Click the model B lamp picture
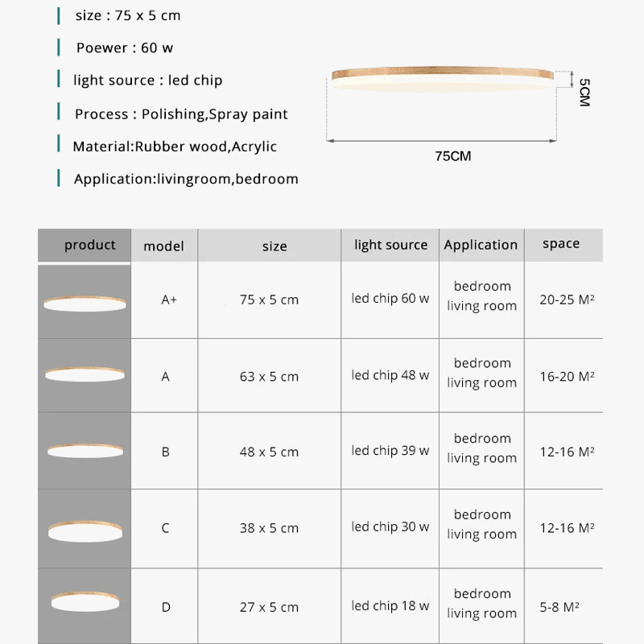Image resolution: width=644 pixels, height=644 pixels. 85,450
